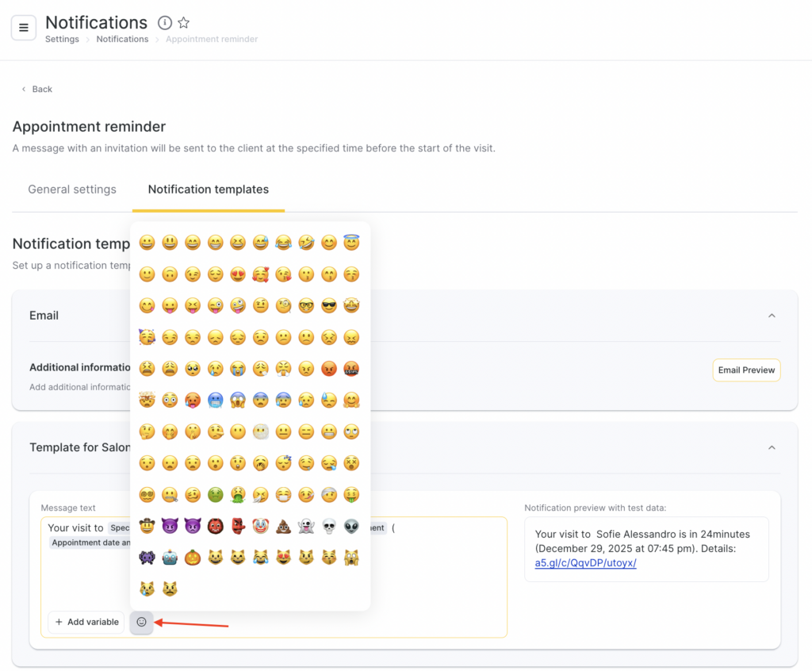Screen dimensions: 812x671
Task: Star the Notifications page as favorite
Action: [x=184, y=23]
